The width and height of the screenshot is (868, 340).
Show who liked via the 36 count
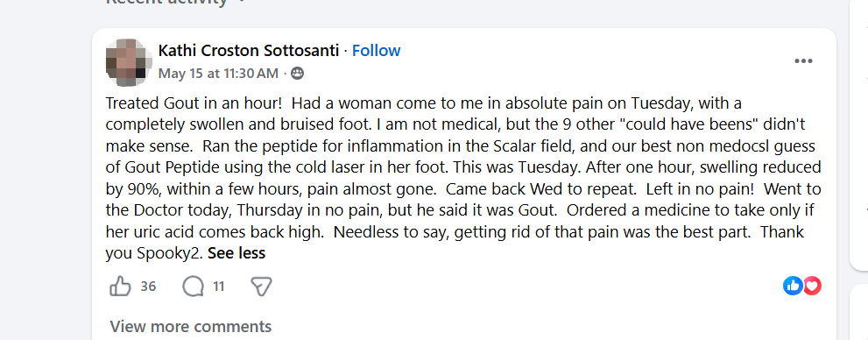point(148,287)
